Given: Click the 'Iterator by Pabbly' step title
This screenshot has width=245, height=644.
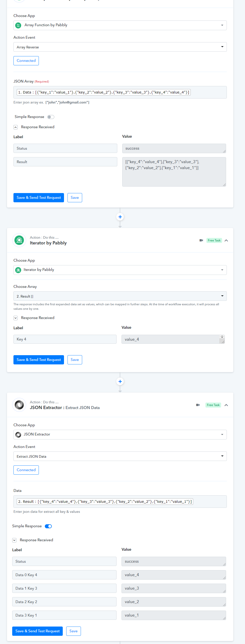Looking at the screenshot, I should pos(48,243).
